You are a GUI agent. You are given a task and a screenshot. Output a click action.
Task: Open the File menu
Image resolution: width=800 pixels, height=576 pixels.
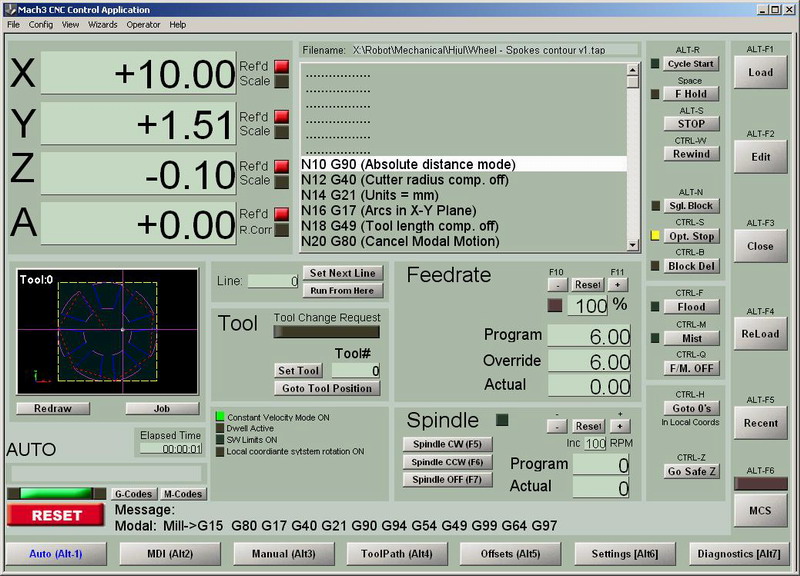pyautogui.click(x=13, y=24)
